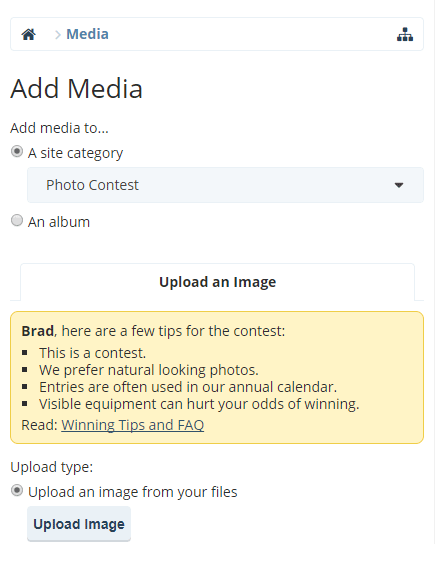435x577 pixels.
Task: Click the "An album" label text
Action: click(x=59, y=222)
